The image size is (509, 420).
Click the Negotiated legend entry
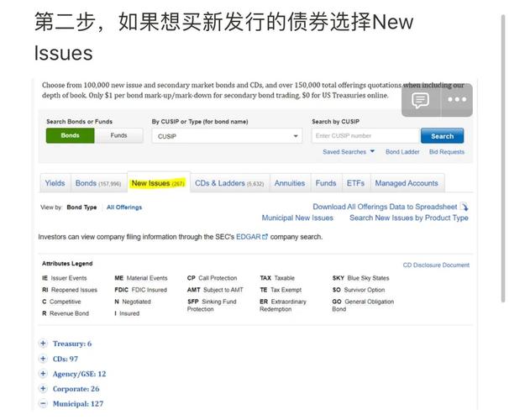click(133, 302)
